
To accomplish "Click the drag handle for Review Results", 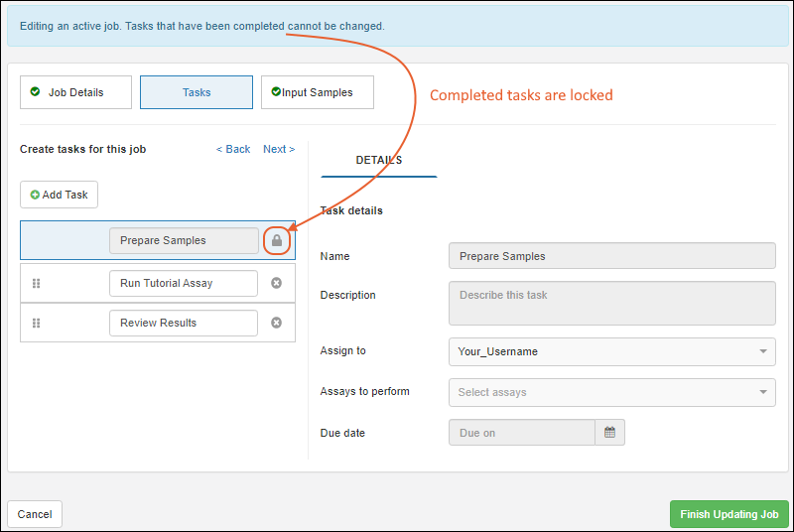I will point(37,323).
